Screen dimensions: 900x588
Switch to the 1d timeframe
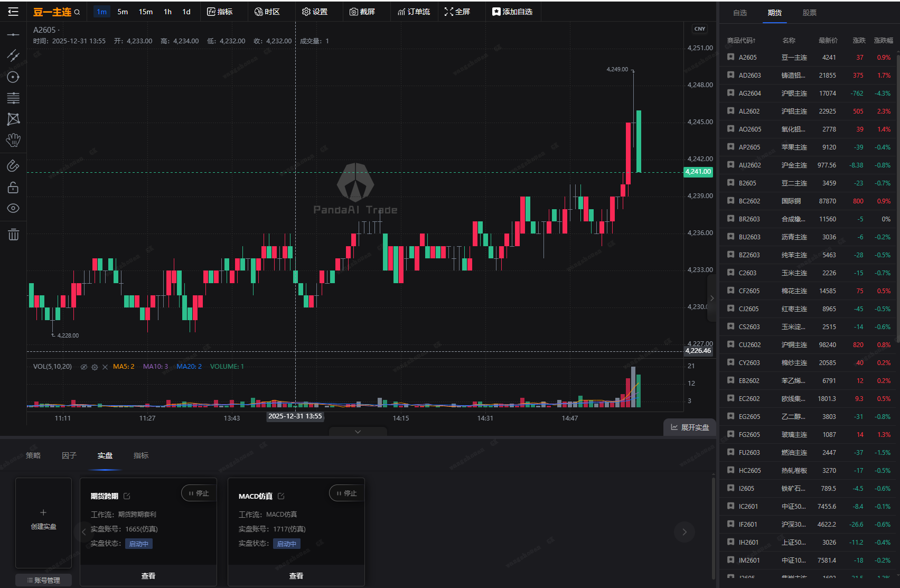186,12
